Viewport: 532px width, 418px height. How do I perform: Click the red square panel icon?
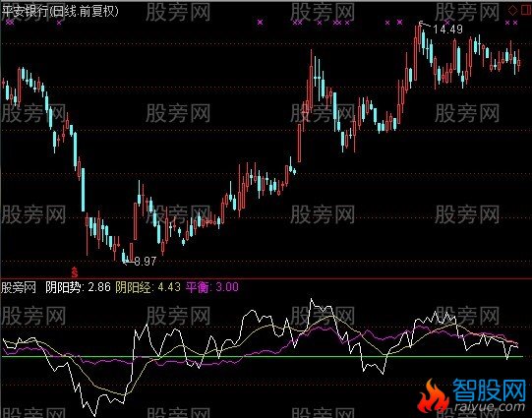pos(525,10)
